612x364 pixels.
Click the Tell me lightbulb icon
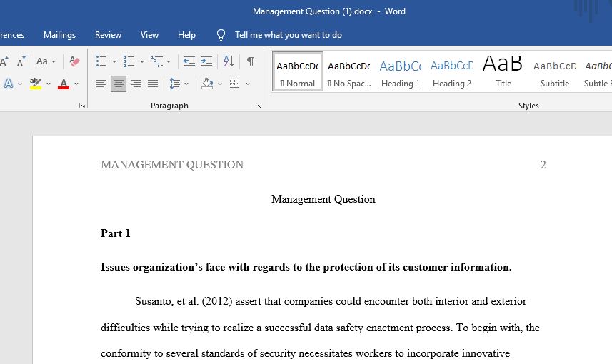point(221,35)
